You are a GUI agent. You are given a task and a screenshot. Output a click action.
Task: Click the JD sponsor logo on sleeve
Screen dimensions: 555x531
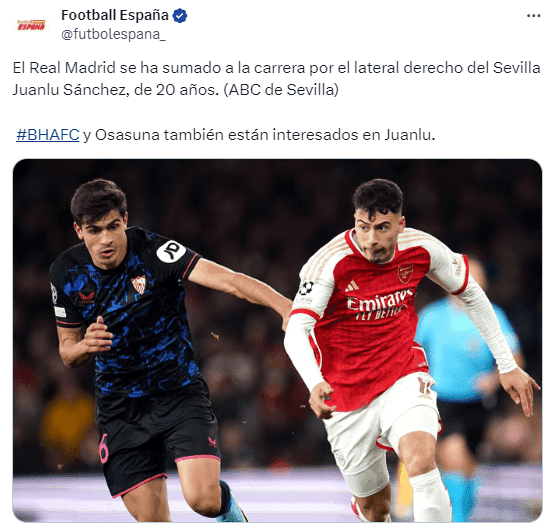[x=171, y=251]
